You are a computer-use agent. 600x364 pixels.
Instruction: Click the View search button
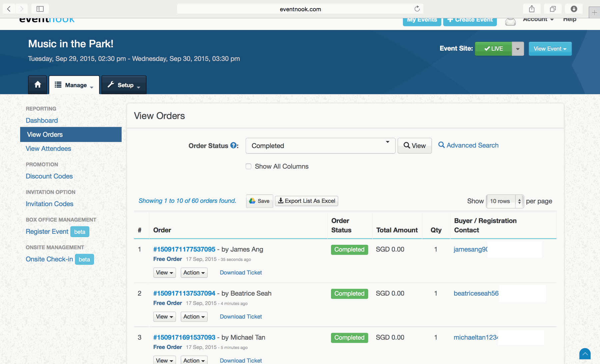(415, 146)
